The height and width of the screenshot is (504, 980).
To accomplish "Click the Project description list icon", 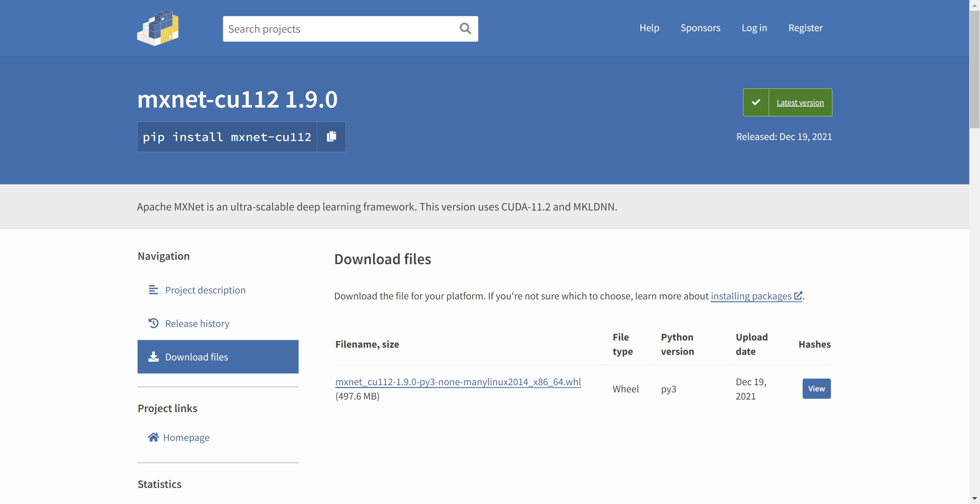I will [x=153, y=290].
